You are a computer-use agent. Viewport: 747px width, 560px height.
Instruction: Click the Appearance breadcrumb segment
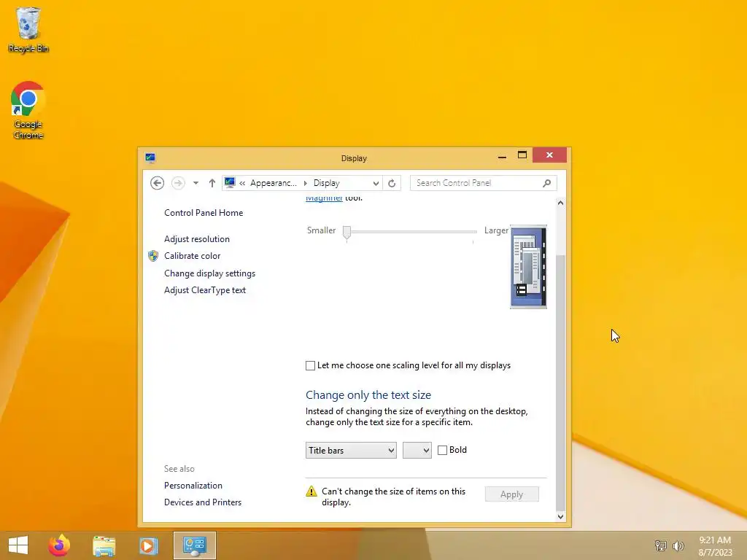[x=273, y=183]
